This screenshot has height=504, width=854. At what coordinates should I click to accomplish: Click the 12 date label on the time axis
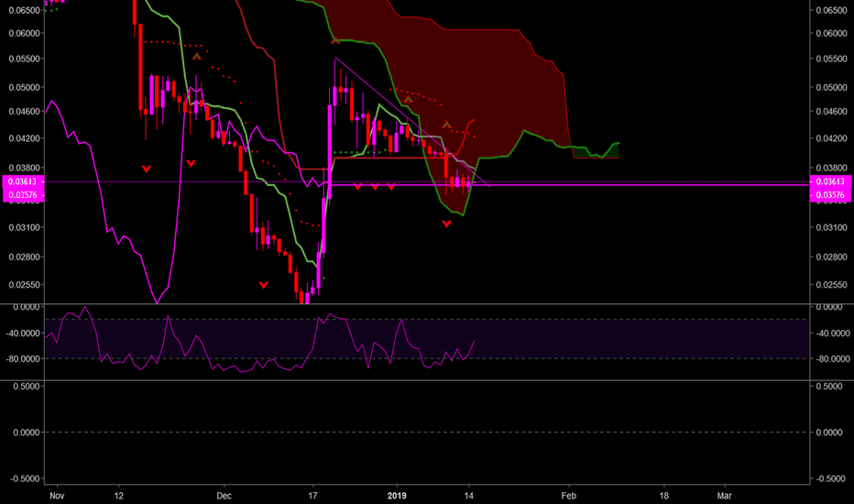[x=119, y=496]
